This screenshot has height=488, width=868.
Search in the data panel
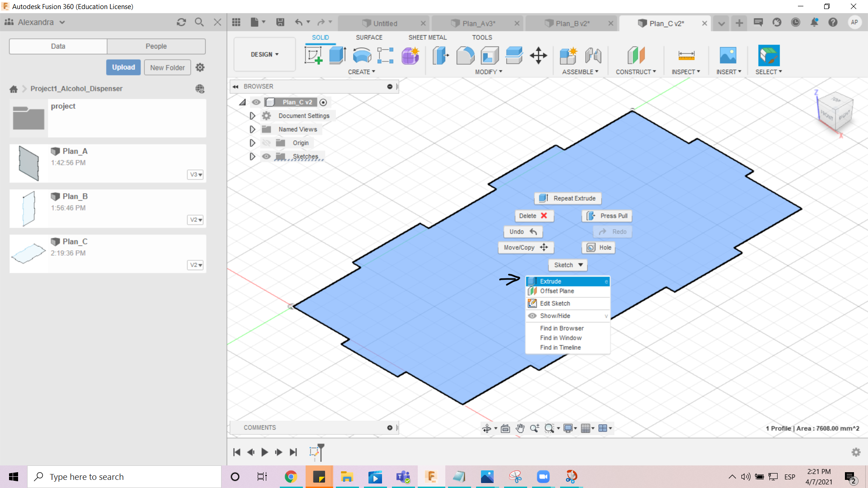tap(199, 22)
